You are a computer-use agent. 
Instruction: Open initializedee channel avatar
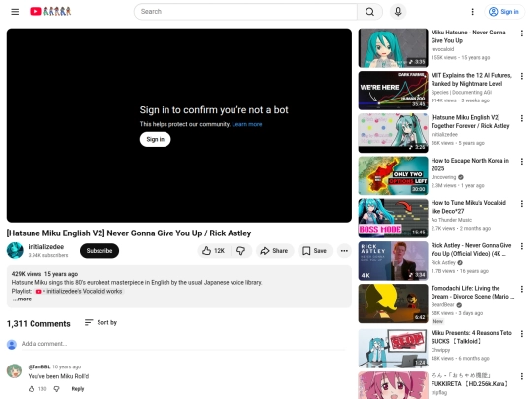15,250
